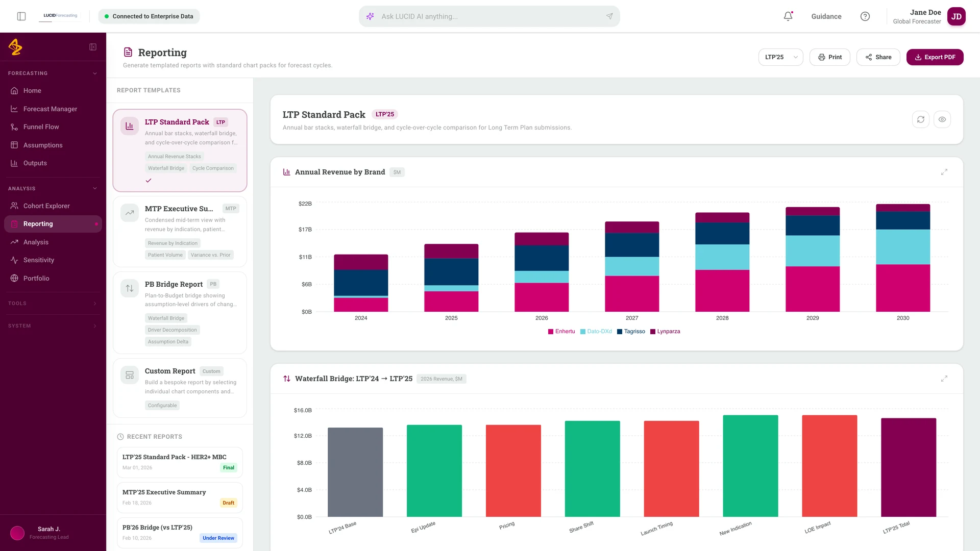Click the Recent Reports clock icon
The height and width of the screenshot is (551, 980).
point(120,437)
